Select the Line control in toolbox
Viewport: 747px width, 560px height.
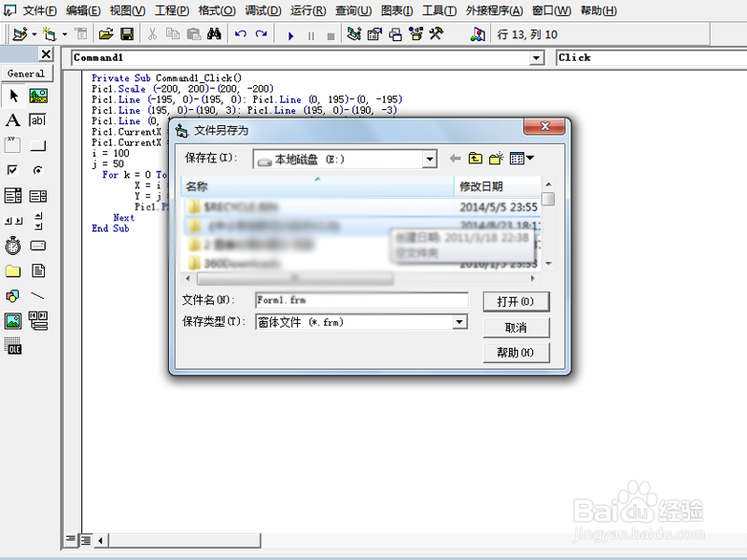pos(37,296)
